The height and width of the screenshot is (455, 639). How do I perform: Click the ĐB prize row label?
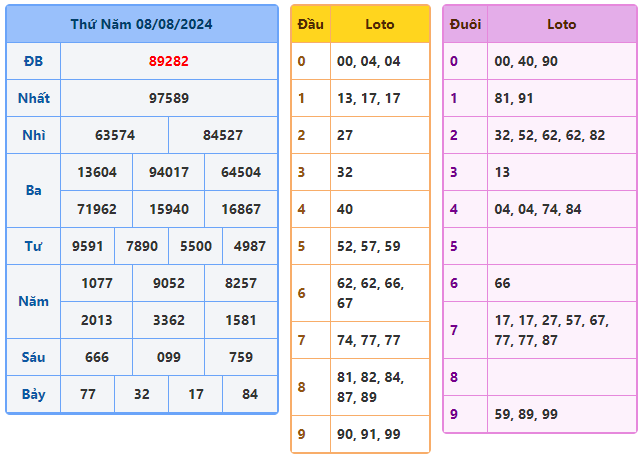click(33, 61)
